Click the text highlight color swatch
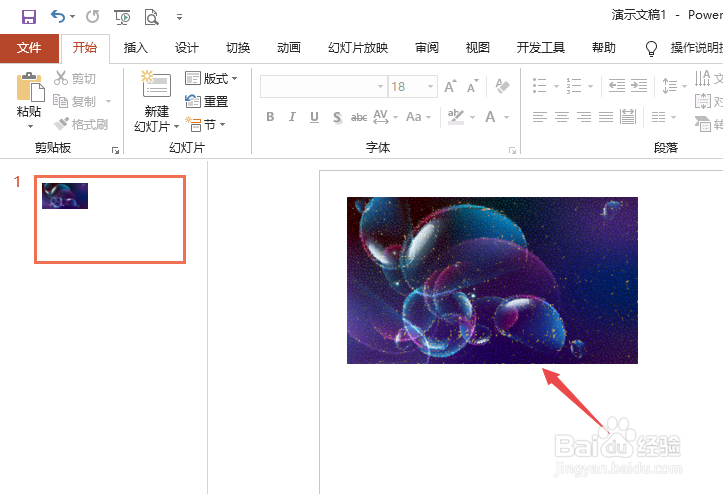 click(x=456, y=117)
